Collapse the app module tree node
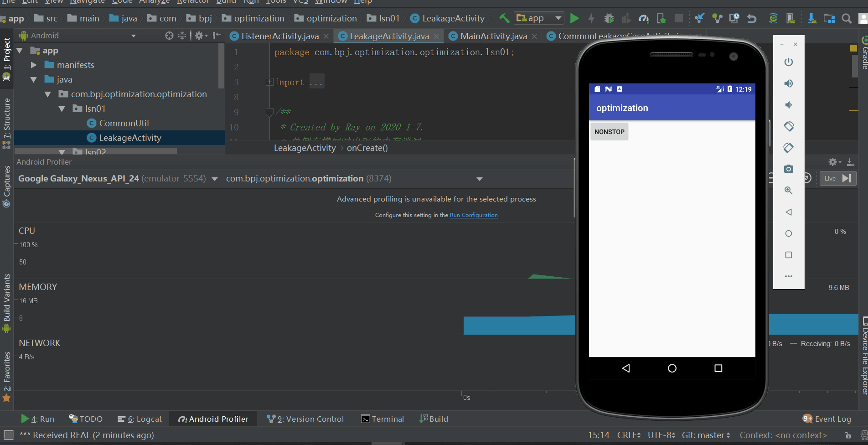Image resolution: width=868 pixels, height=445 pixels. pos(20,51)
